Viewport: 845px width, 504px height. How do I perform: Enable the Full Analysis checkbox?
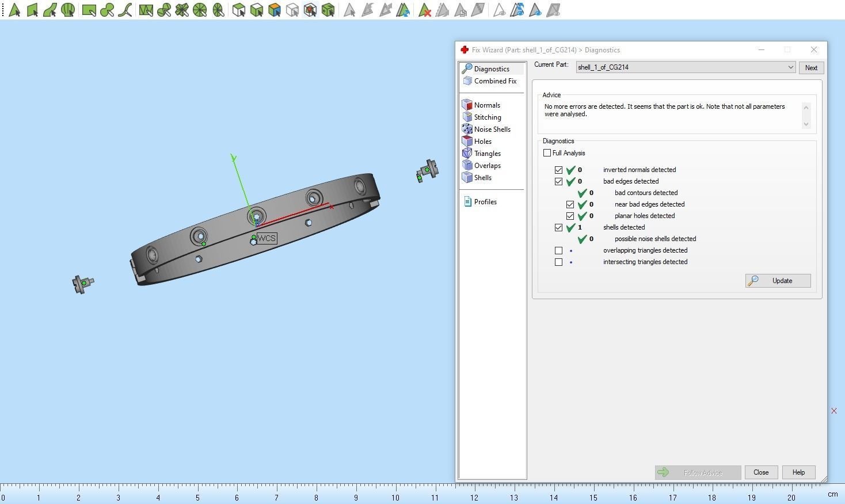click(547, 153)
